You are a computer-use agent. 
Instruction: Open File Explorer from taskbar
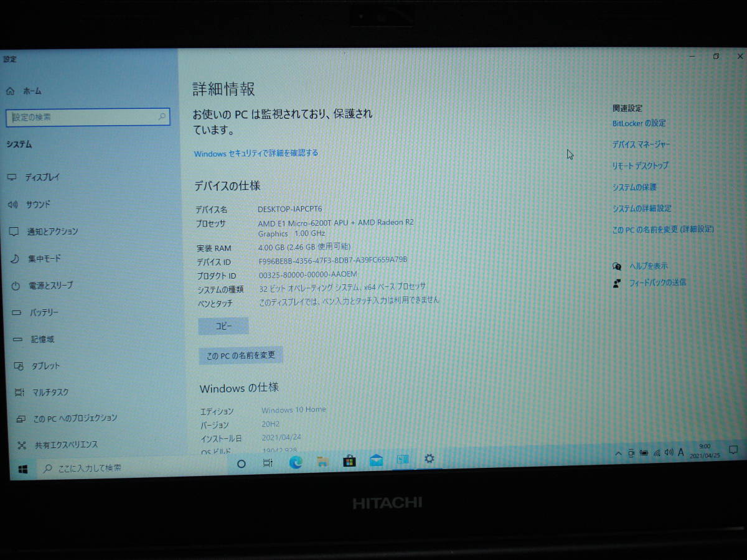click(x=322, y=462)
